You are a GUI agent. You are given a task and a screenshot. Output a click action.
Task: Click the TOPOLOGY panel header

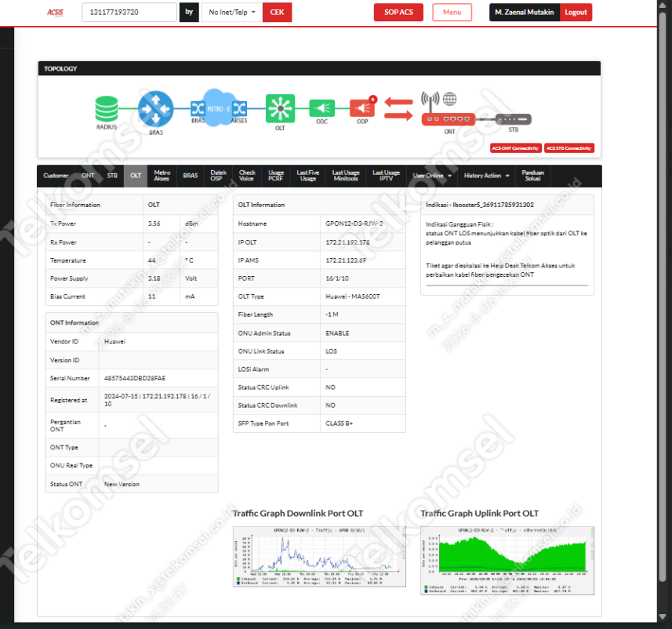pos(319,68)
